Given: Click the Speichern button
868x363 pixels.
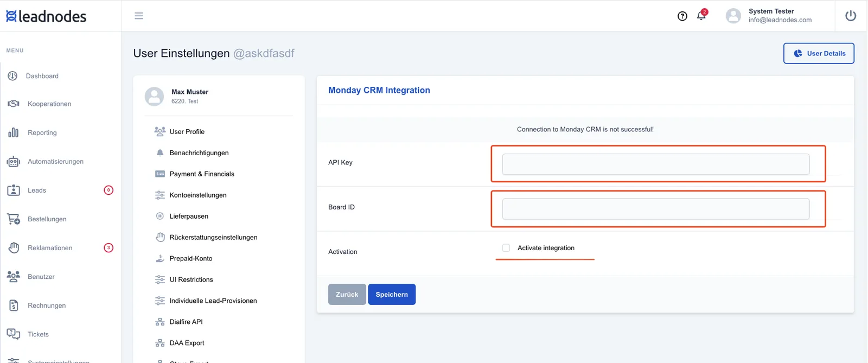Looking at the screenshot, I should pos(392,294).
